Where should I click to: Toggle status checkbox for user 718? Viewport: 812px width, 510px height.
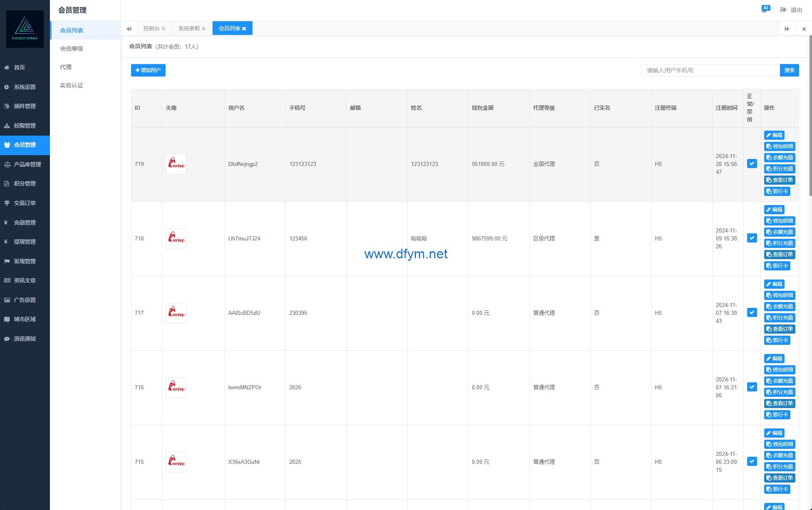[x=752, y=238]
